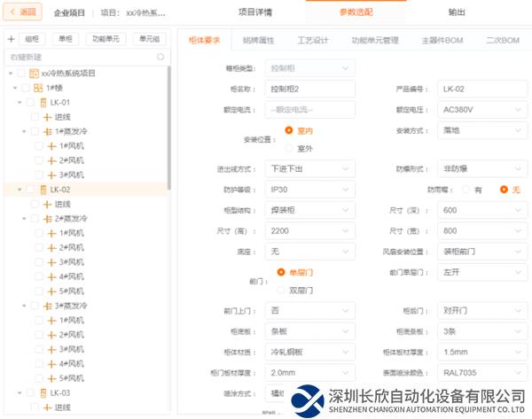Click the search icon in 右键新建 field
This screenshot has width=532, height=419.
click(x=160, y=57)
